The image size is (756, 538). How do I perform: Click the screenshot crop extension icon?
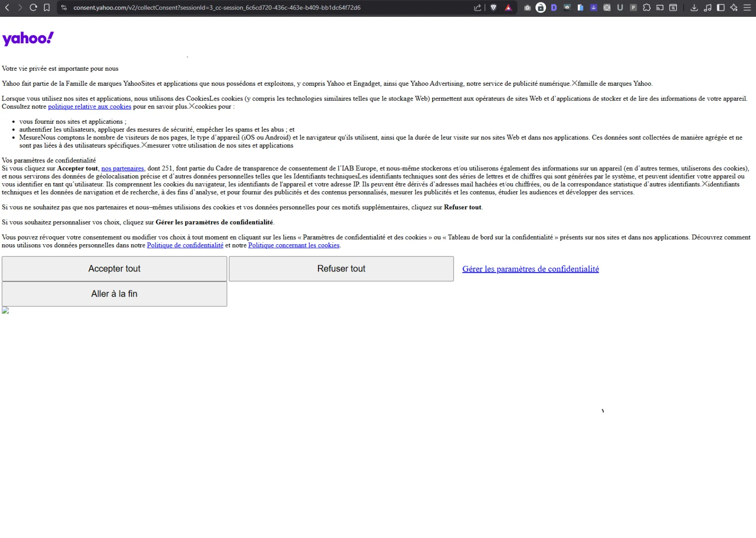click(607, 8)
